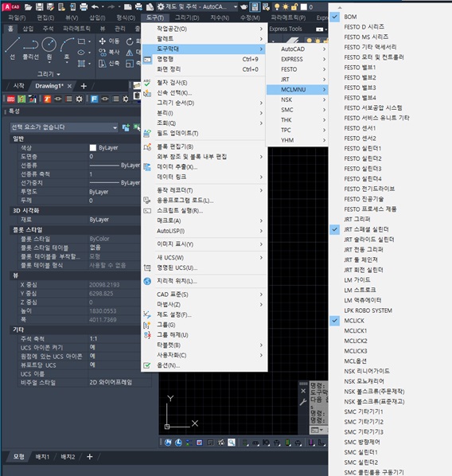Choose 옵션(N)... from the Tools menu

tap(204, 365)
